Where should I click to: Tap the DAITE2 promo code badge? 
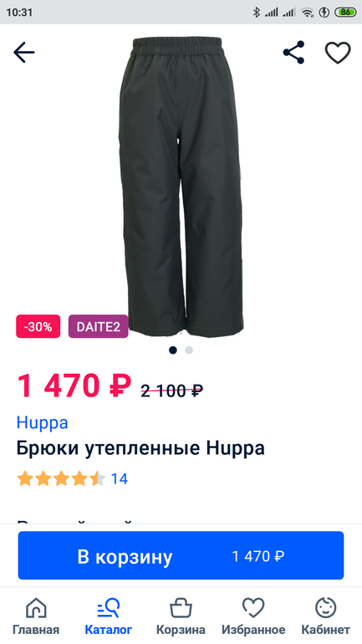pos(98,326)
